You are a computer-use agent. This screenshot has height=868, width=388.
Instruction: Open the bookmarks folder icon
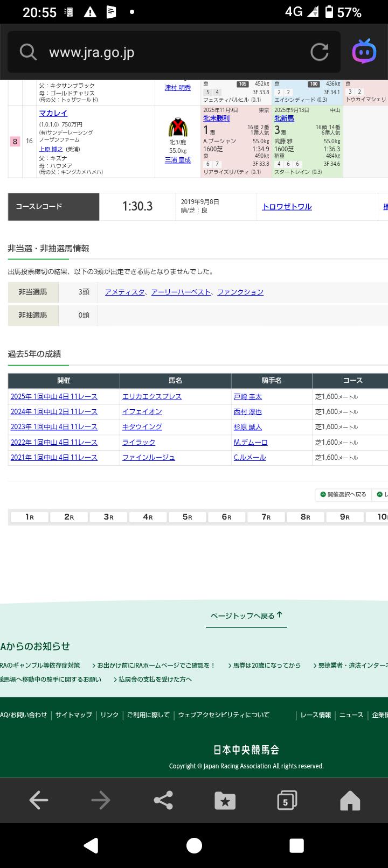point(225,801)
